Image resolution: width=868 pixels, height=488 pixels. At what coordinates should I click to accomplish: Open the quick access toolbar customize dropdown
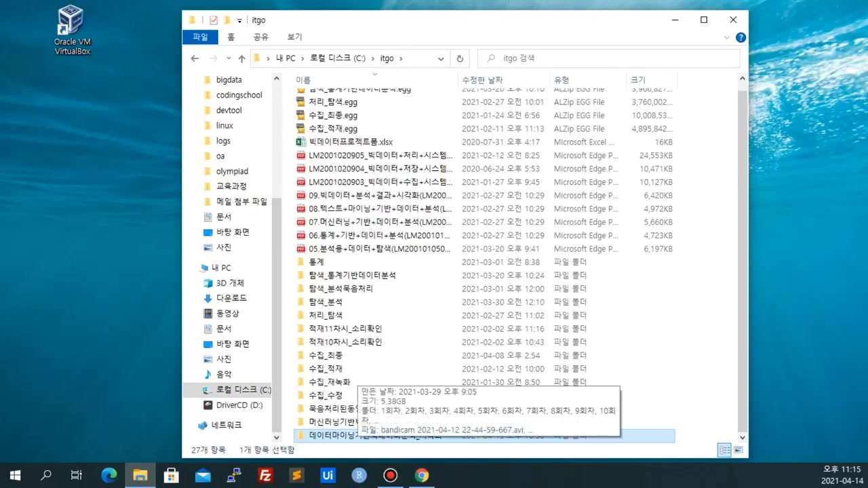tap(239, 20)
